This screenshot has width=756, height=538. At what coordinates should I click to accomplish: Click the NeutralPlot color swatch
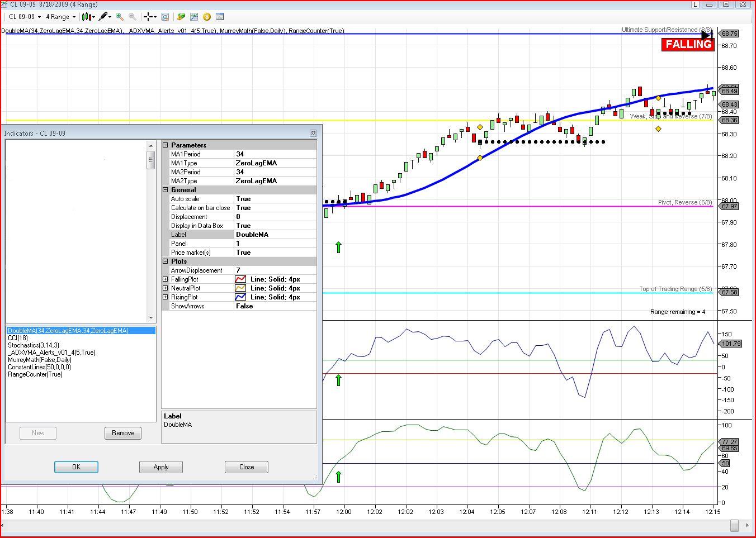[x=240, y=288]
